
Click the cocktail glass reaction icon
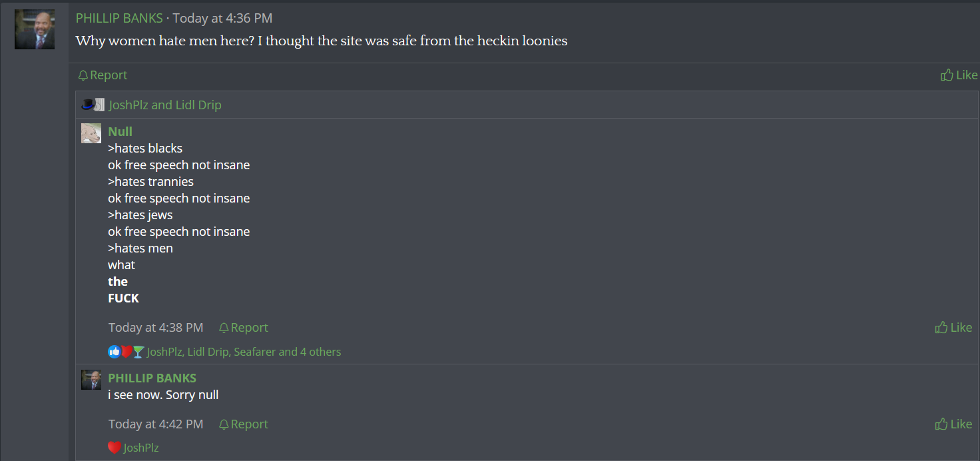click(x=138, y=352)
